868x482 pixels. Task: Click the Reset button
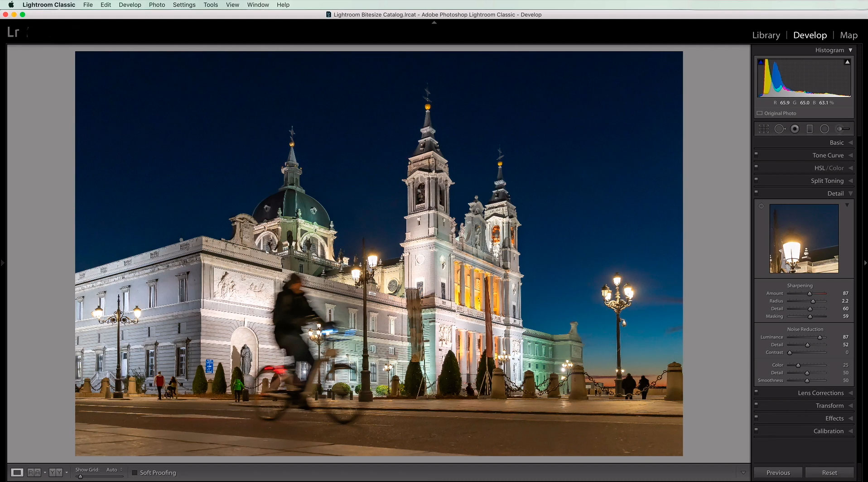(829, 472)
